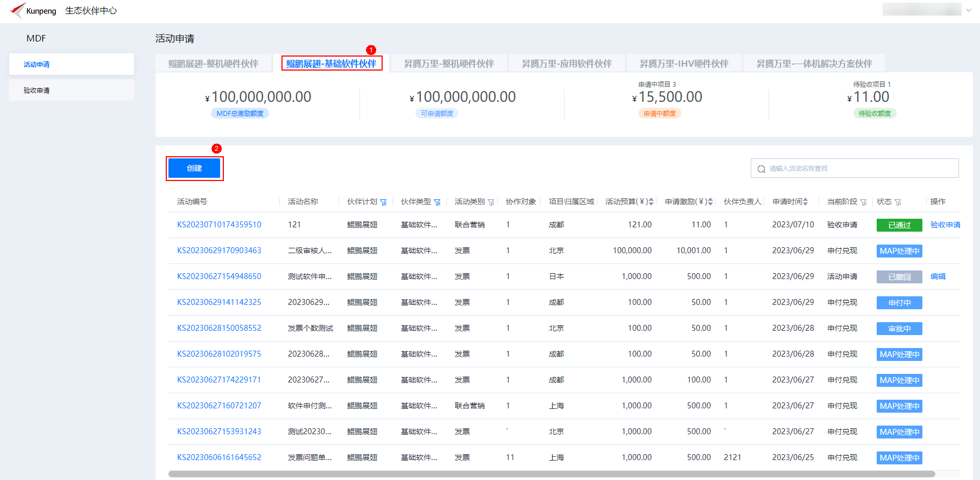
Task: Open activity KS20230627160721207
Action: coord(219,406)
